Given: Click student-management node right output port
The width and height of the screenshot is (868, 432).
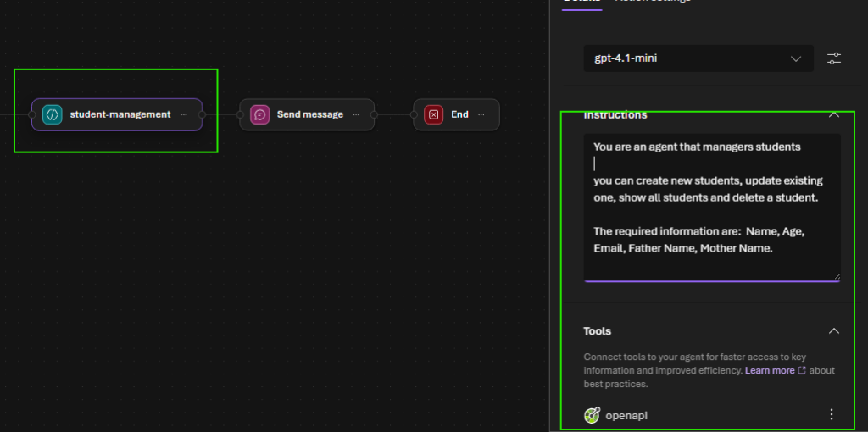Looking at the screenshot, I should [x=203, y=114].
